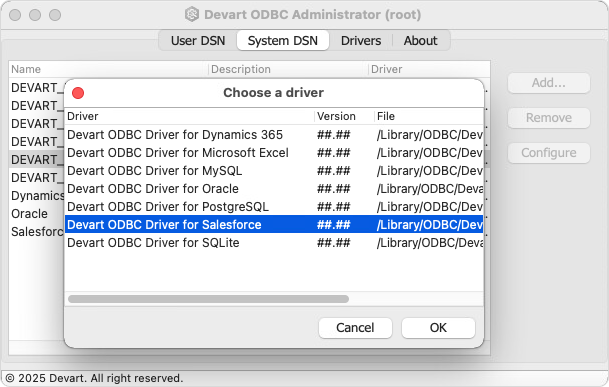Choose Devart ODBC Driver for SQLite
This screenshot has height=387, width=609.
point(274,243)
